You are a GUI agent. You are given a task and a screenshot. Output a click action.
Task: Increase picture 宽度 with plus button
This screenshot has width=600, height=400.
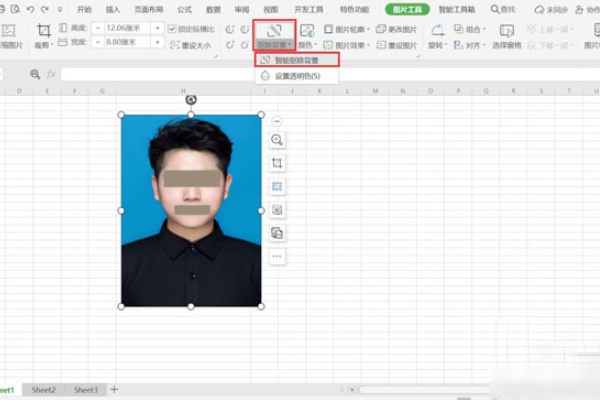[157, 42]
